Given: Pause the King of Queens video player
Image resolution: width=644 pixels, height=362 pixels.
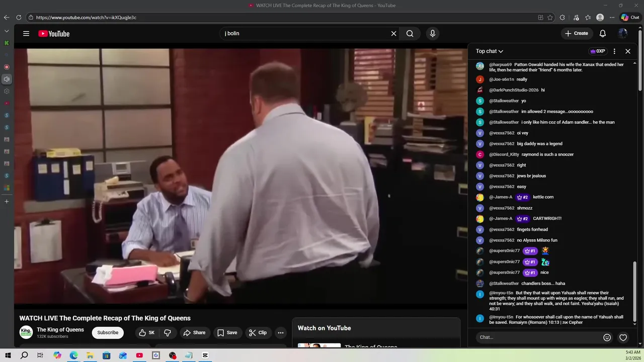Looking at the screenshot, I should click(x=240, y=176).
